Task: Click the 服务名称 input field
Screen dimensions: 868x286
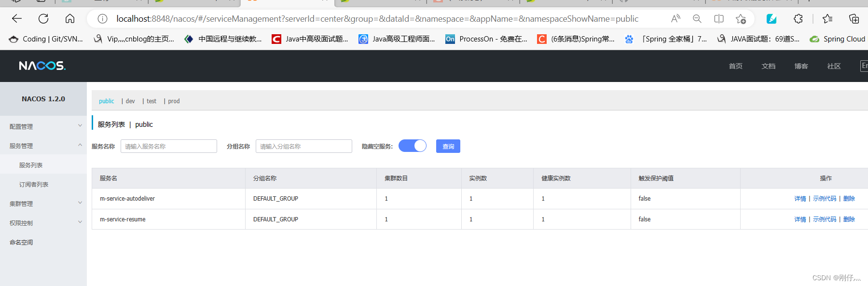Action: (x=169, y=146)
